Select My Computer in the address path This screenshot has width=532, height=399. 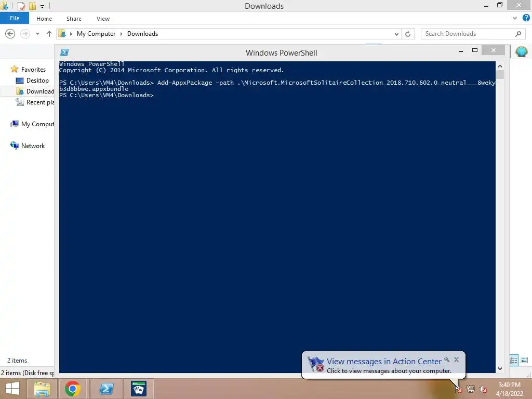tap(96, 34)
